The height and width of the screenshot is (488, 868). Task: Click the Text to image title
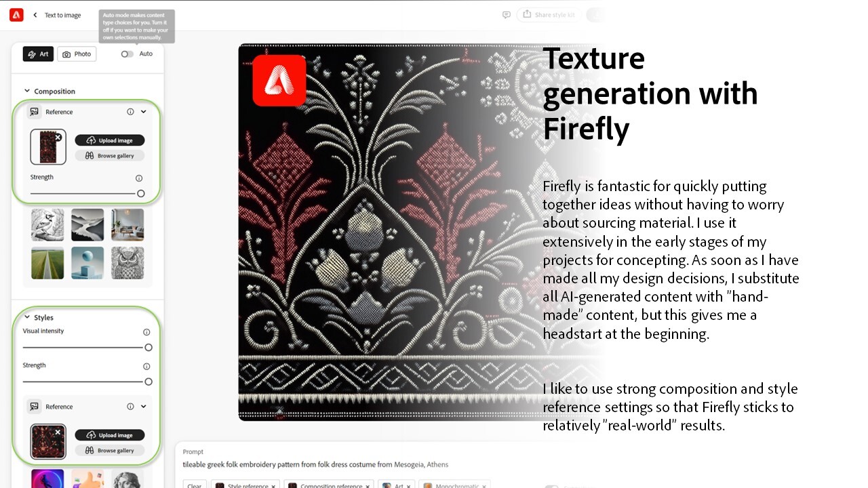pyautogui.click(x=62, y=15)
